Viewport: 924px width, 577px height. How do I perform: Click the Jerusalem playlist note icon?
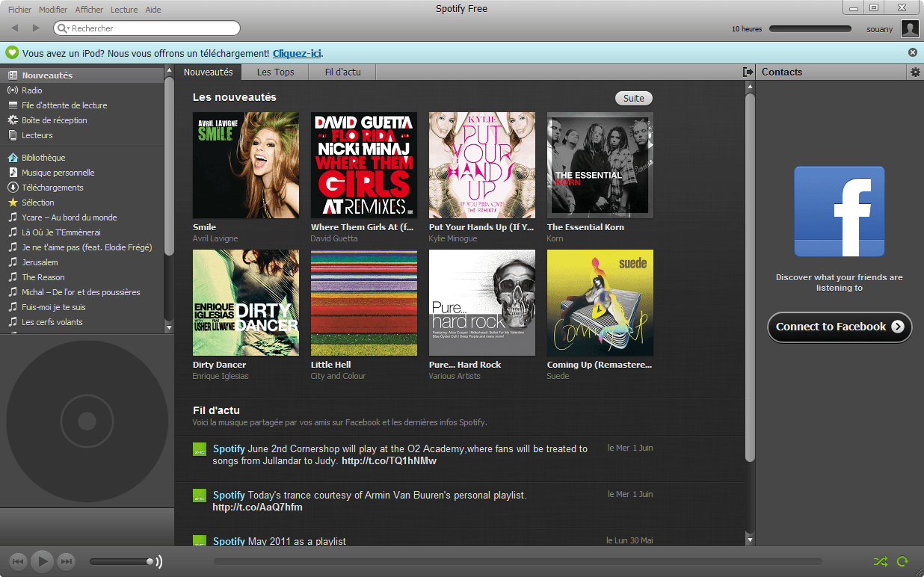click(x=13, y=262)
